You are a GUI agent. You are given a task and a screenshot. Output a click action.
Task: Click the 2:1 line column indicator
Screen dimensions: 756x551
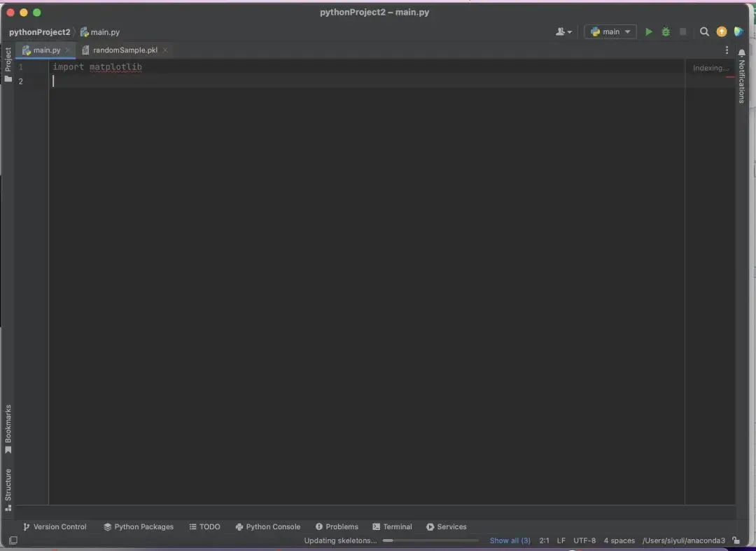click(545, 540)
